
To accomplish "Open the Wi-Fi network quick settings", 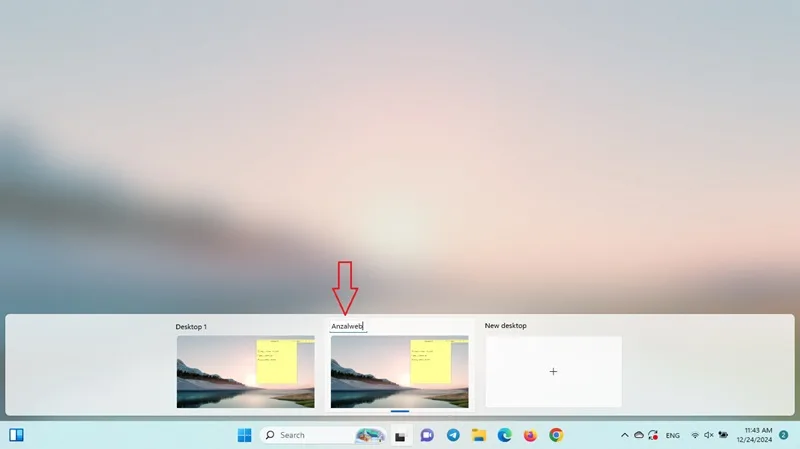I will [695, 435].
